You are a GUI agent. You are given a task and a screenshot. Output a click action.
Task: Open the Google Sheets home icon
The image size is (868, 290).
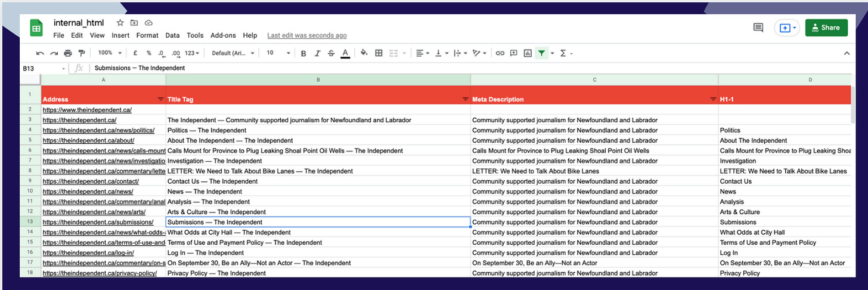point(36,28)
